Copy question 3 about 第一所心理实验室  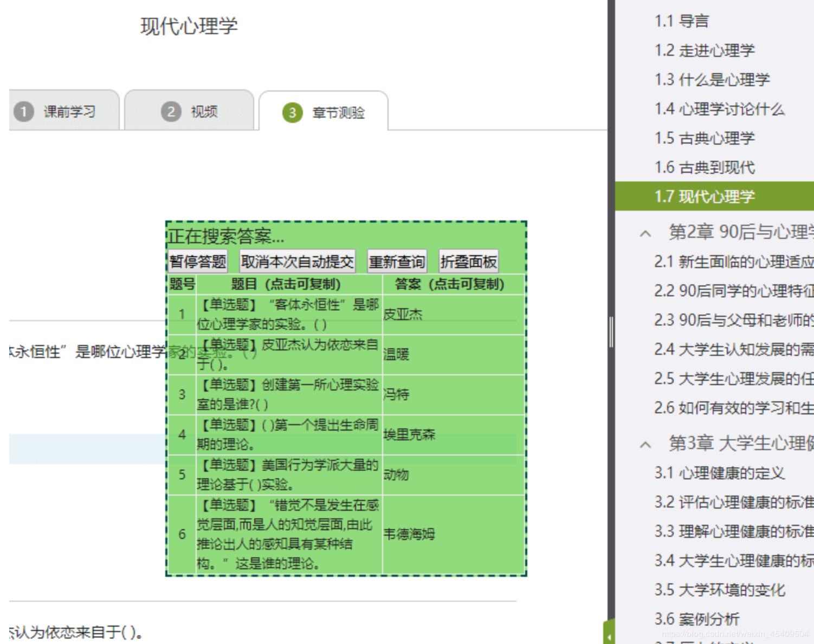click(288, 395)
